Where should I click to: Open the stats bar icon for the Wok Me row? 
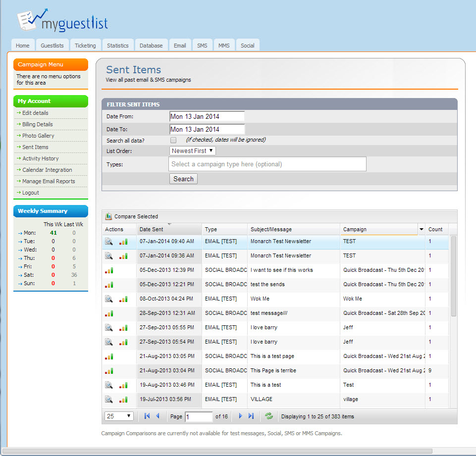click(123, 299)
